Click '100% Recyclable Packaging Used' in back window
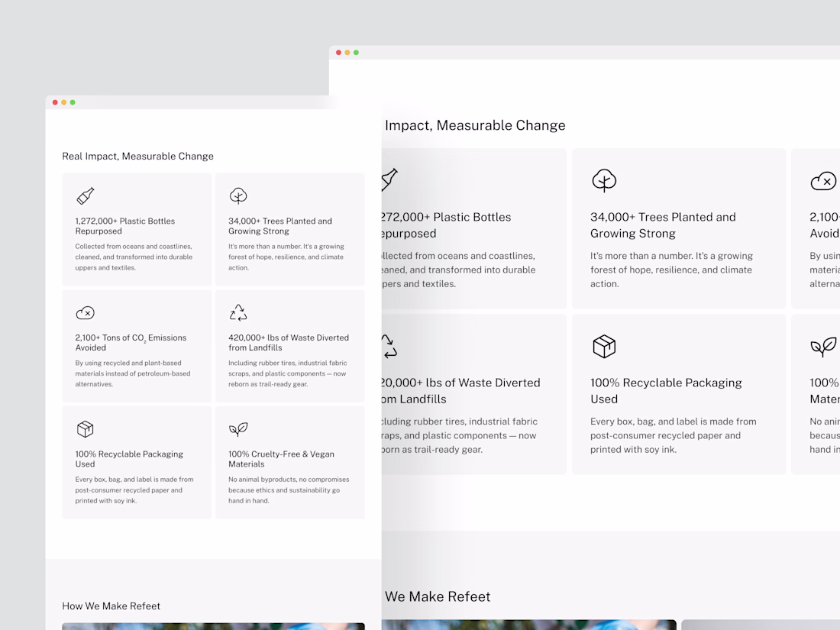The height and width of the screenshot is (630, 840). (666, 390)
